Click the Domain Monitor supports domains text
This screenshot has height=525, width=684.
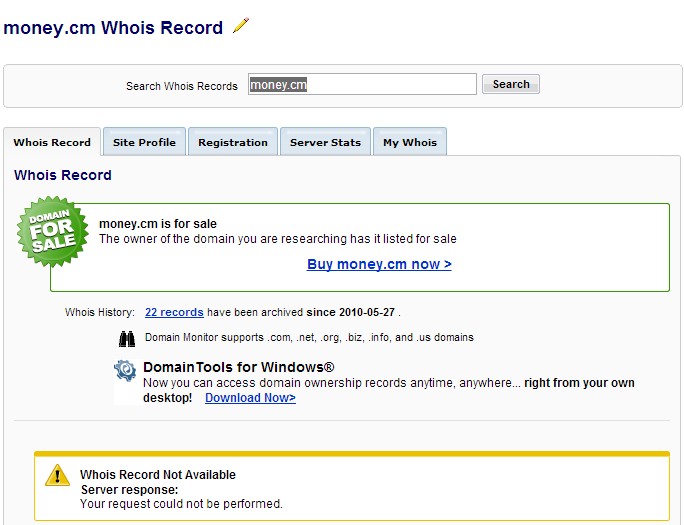(x=309, y=338)
